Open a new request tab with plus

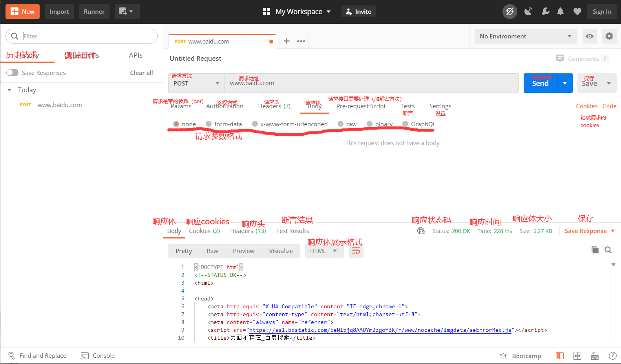[x=287, y=41]
